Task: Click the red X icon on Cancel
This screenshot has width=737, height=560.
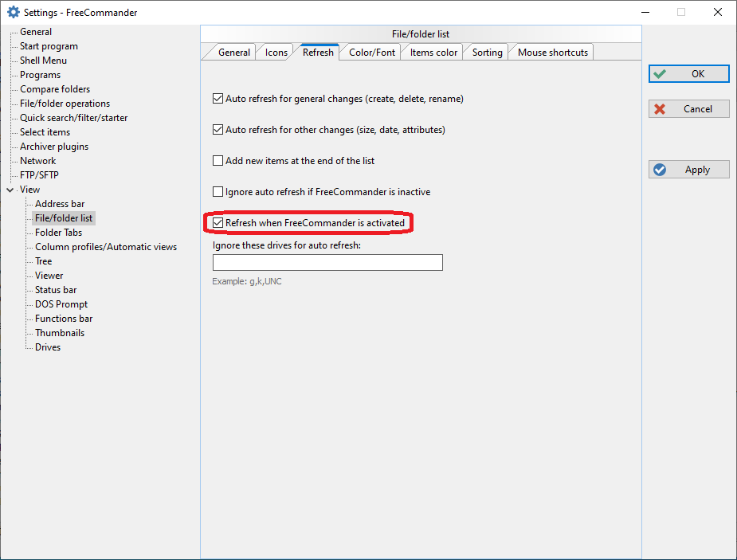Action: [x=660, y=109]
